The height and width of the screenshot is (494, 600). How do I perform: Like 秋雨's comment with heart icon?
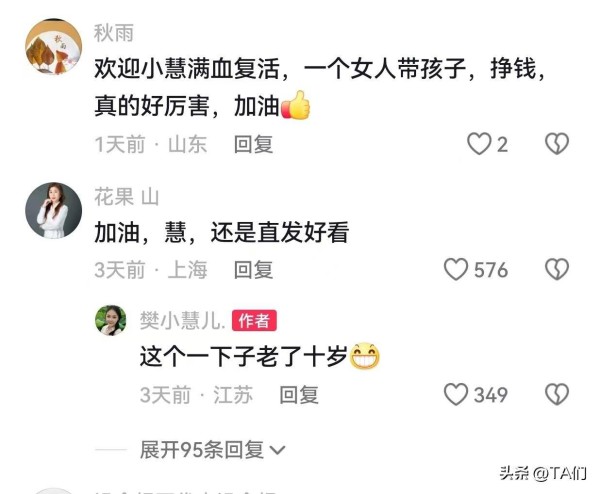pyautogui.click(x=479, y=144)
